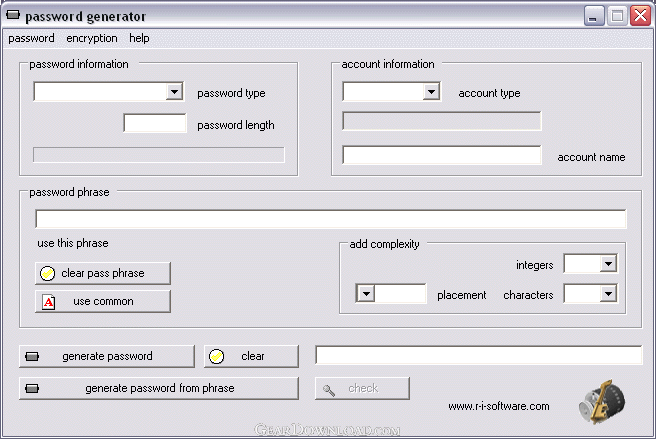The height and width of the screenshot is (439, 656).
Task: Click the title bar application icon
Action: [13, 16]
